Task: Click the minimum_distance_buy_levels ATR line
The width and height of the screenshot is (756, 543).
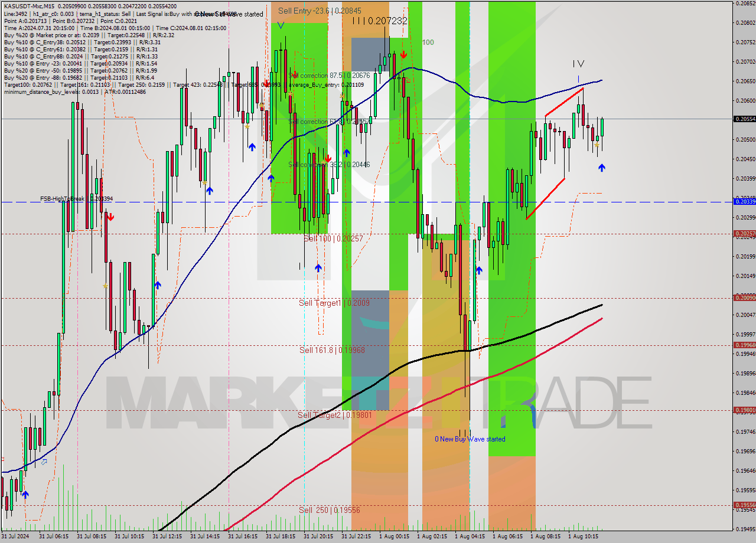Action: (x=74, y=91)
